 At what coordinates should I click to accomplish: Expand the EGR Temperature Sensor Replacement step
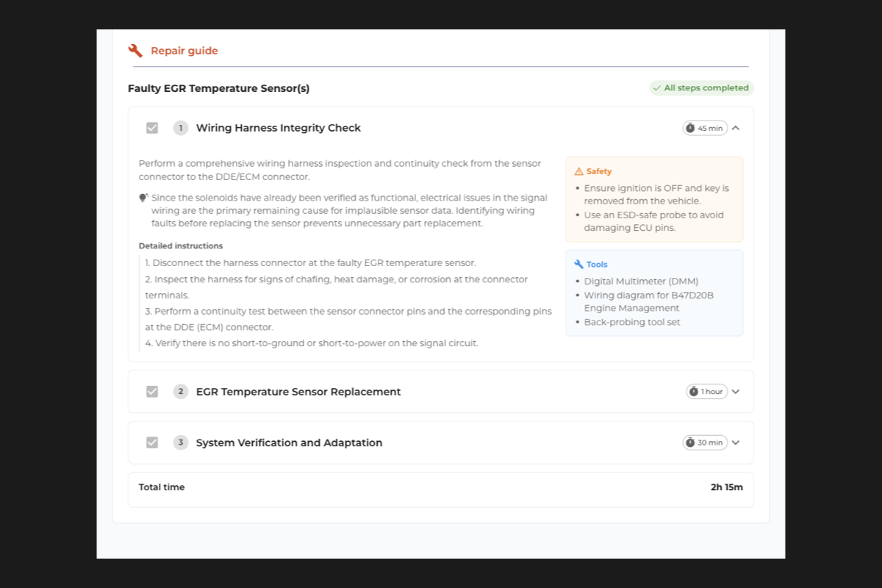click(736, 392)
